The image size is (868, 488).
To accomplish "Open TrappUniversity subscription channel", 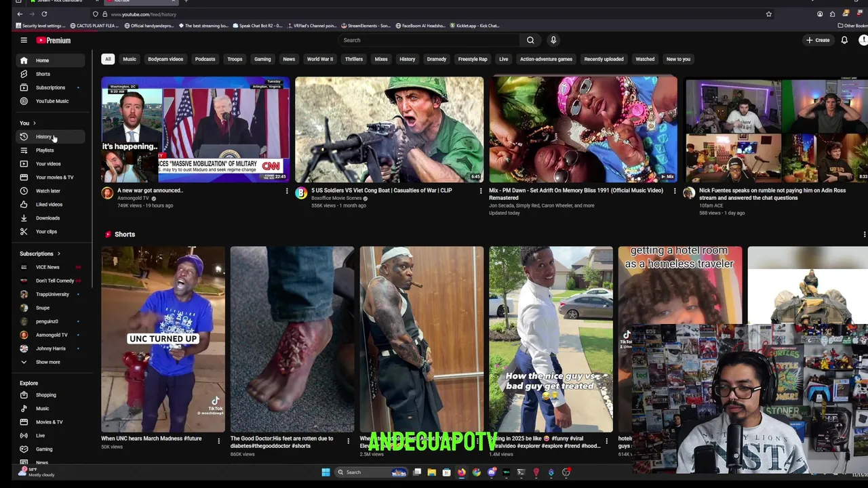I will 52,294.
